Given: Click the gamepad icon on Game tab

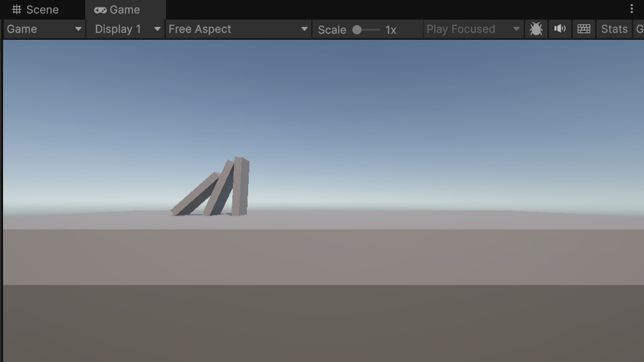Looking at the screenshot, I should pos(100,10).
